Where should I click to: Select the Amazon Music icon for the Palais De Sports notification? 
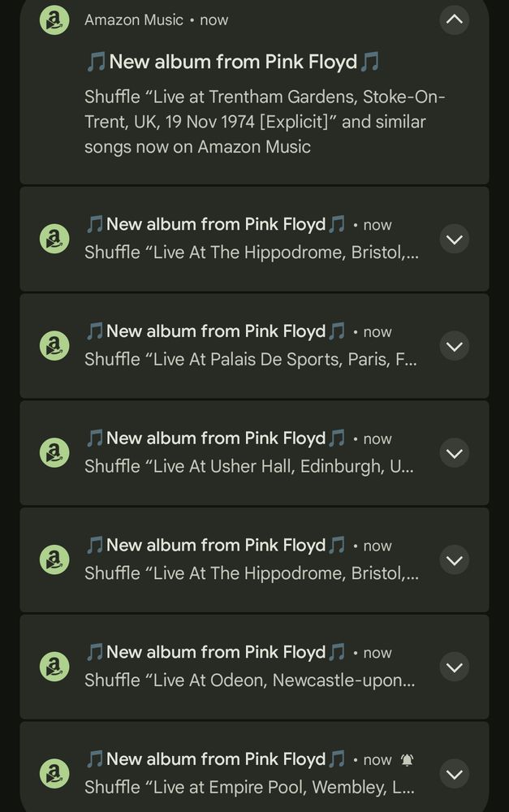point(54,345)
